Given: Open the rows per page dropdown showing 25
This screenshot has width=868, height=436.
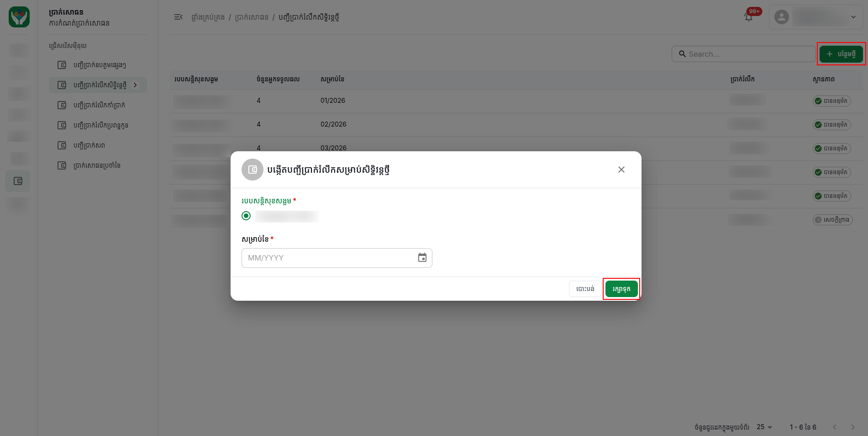Looking at the screenshot, I should pyautogui.click(x=764, y=427).
